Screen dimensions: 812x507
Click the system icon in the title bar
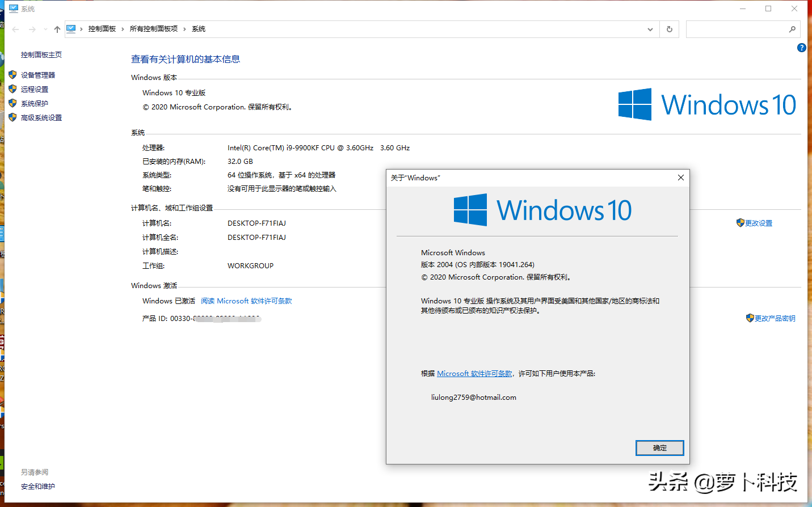tap(14, 9)
